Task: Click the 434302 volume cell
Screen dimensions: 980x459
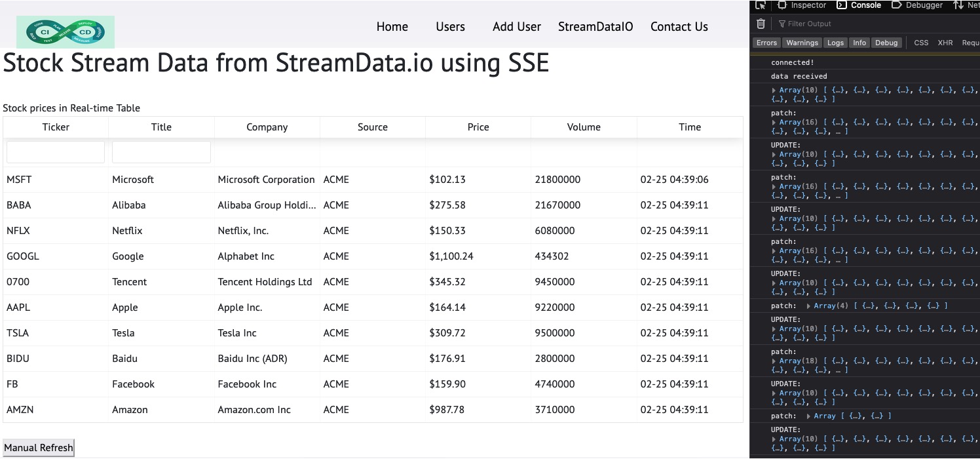Action: [x=584, y=256]
